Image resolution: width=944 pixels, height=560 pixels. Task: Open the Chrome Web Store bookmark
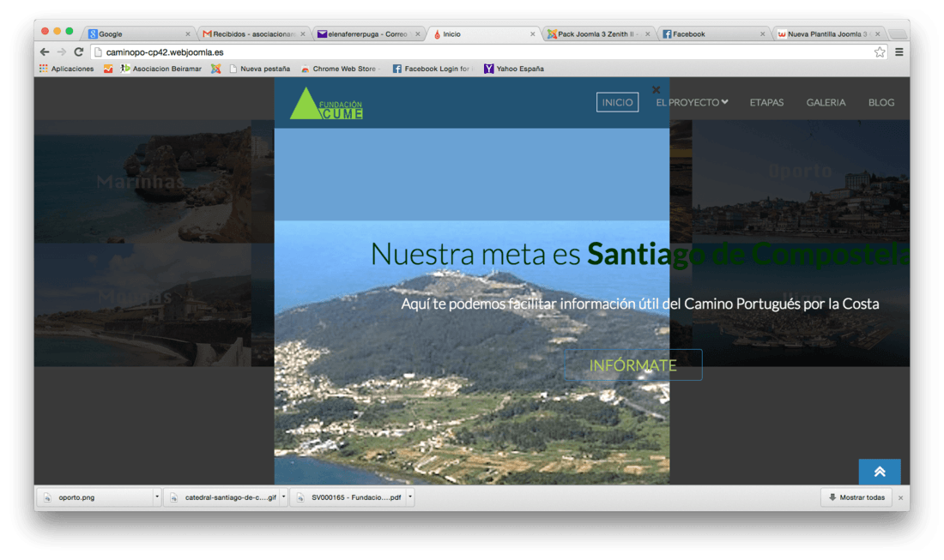pos(339,69)
